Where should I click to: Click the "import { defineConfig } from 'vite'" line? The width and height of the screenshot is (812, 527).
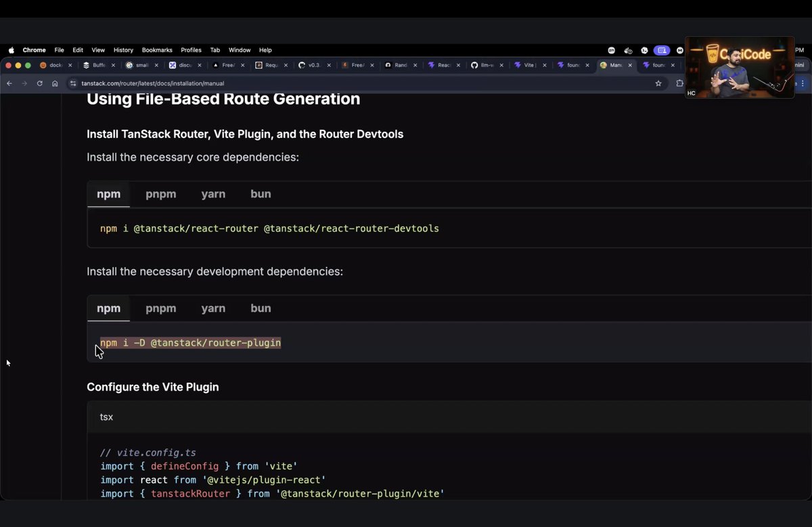[x=199, y=466]
